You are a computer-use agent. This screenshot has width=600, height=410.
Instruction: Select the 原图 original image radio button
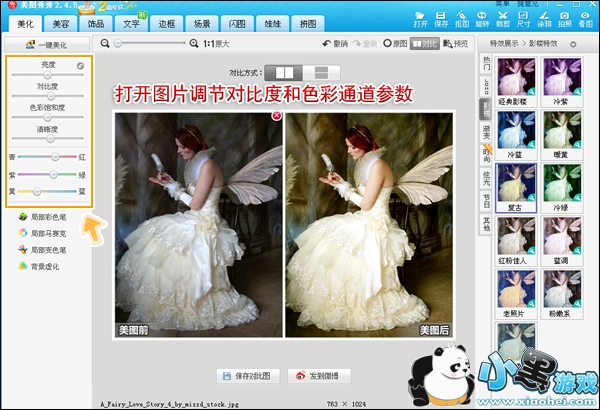point(395,44)
